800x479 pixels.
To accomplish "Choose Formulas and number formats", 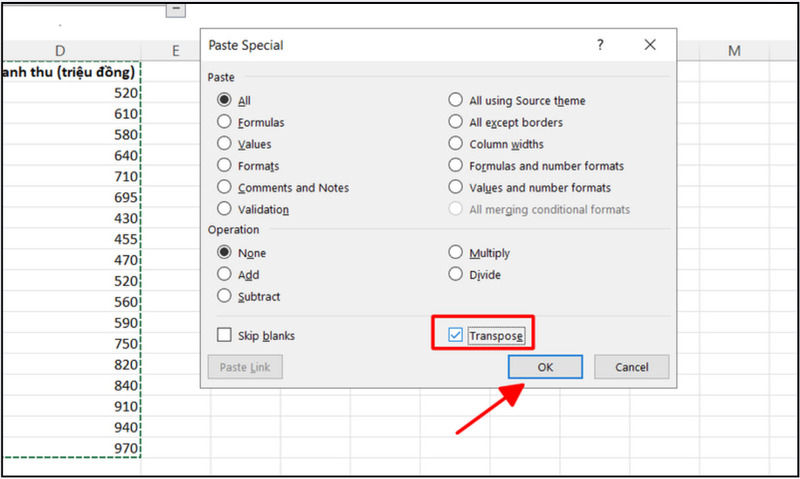I will pyautogui.click(x=456, y=166).
